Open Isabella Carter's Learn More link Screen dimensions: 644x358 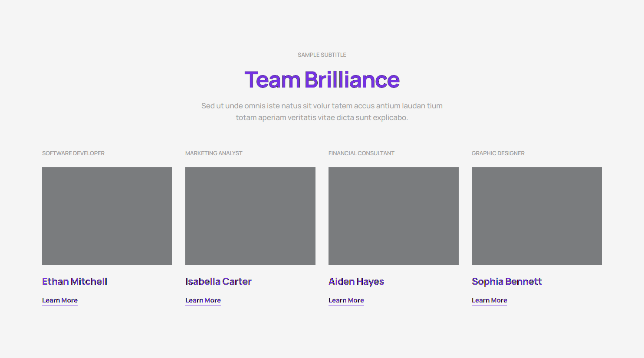(x=203, y=300)
